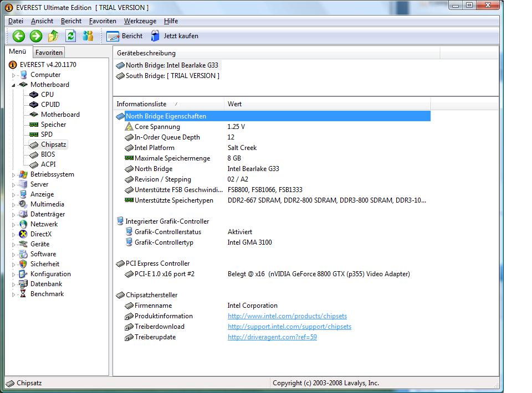Click the green Back arrow icon
Image resolution: width=532 pixels, height=393 pixels.
coord(19,36)
